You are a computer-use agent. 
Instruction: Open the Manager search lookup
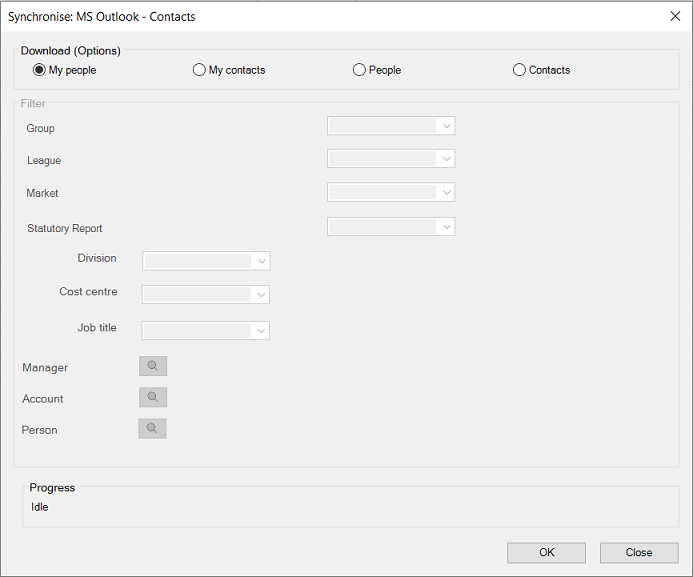point(153,366)
